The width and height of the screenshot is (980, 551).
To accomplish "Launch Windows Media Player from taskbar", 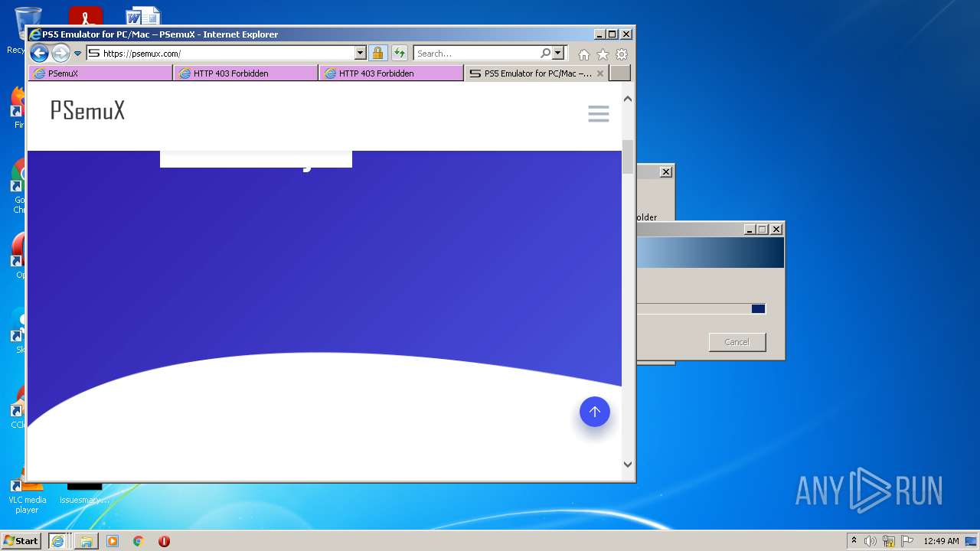I will click(x=113, y=541).
